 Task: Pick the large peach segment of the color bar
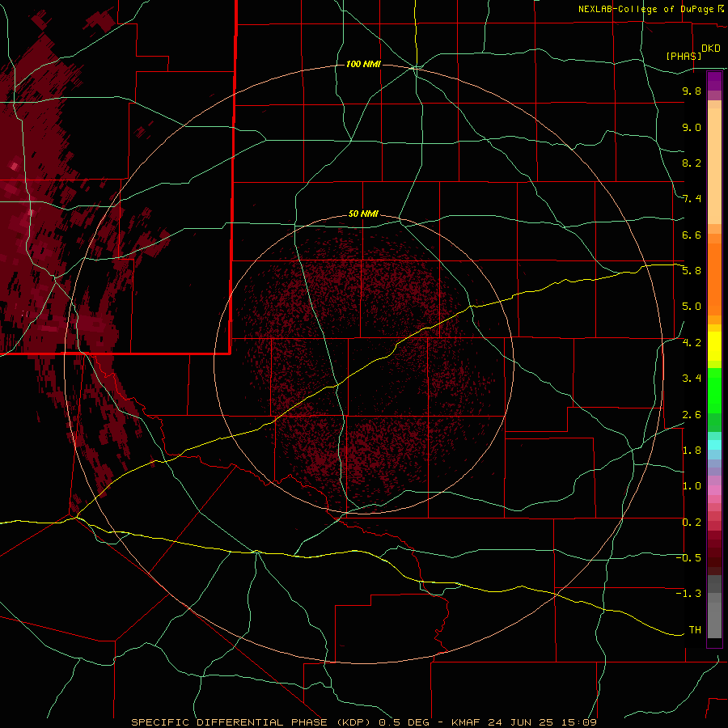(714, 166)
